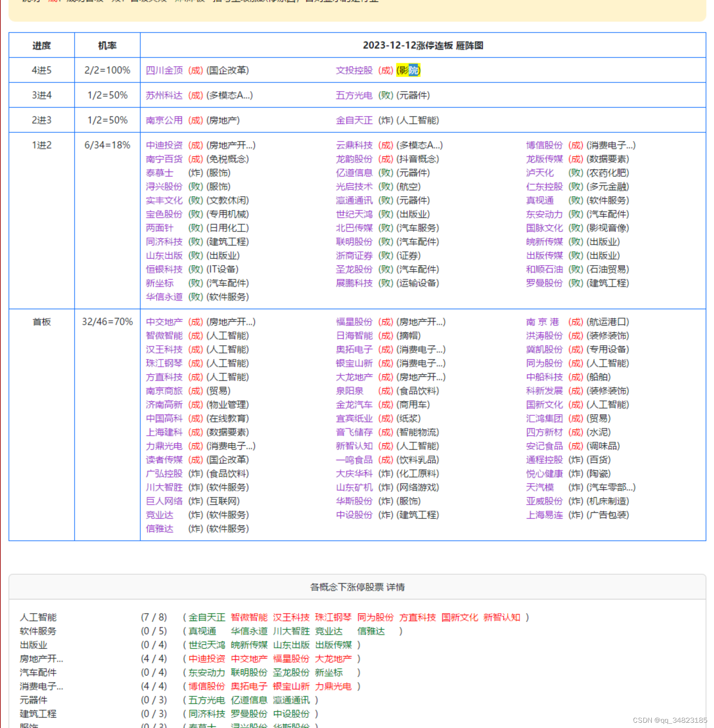Open the 通程控股 stock link

[544, 460]
